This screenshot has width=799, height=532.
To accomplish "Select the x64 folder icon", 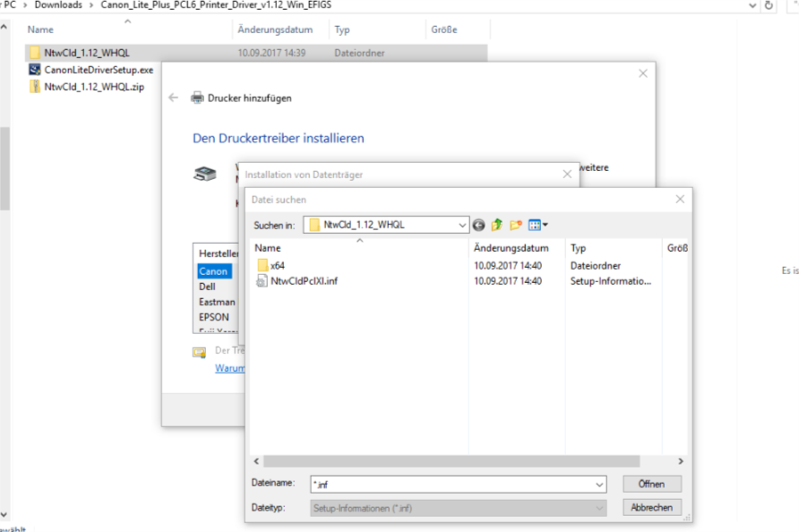I will tap(262, 265).
